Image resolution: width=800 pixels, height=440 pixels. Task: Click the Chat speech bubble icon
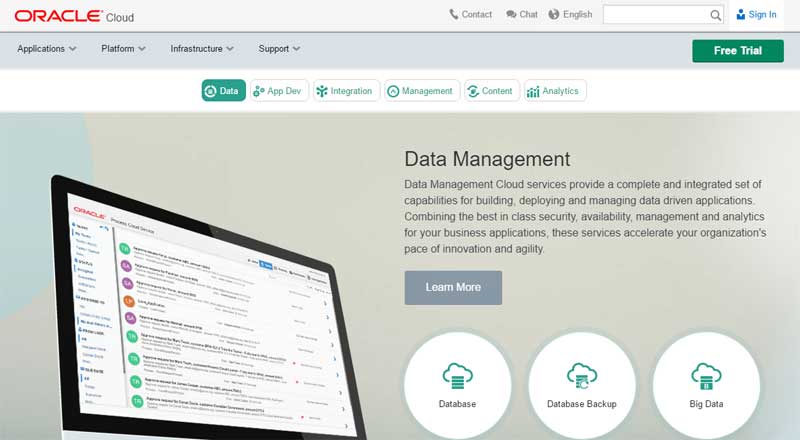(511, 14)
